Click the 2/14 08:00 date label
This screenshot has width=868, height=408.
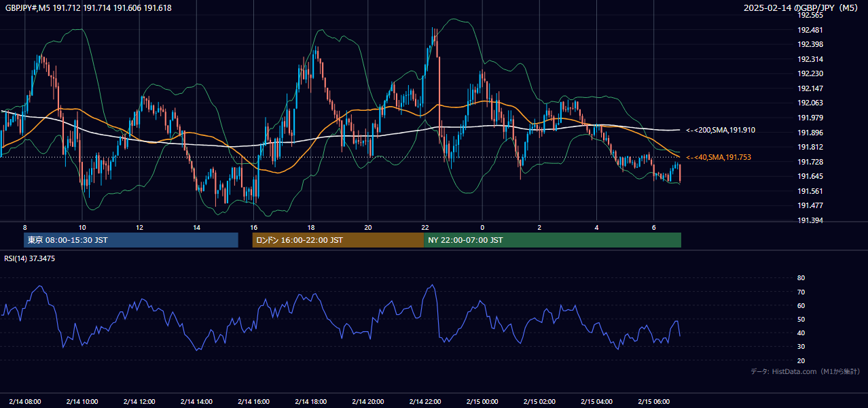point(25,401)
